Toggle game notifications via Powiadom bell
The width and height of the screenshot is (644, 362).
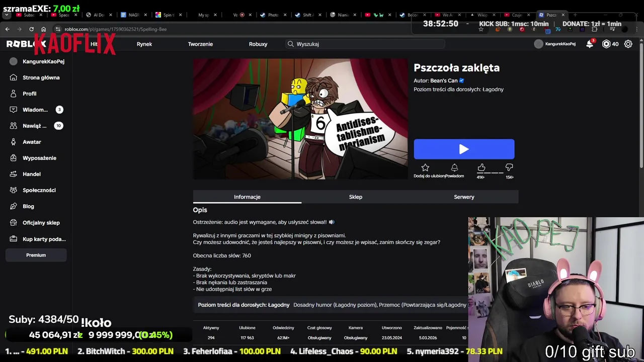[x=454, y=167]
